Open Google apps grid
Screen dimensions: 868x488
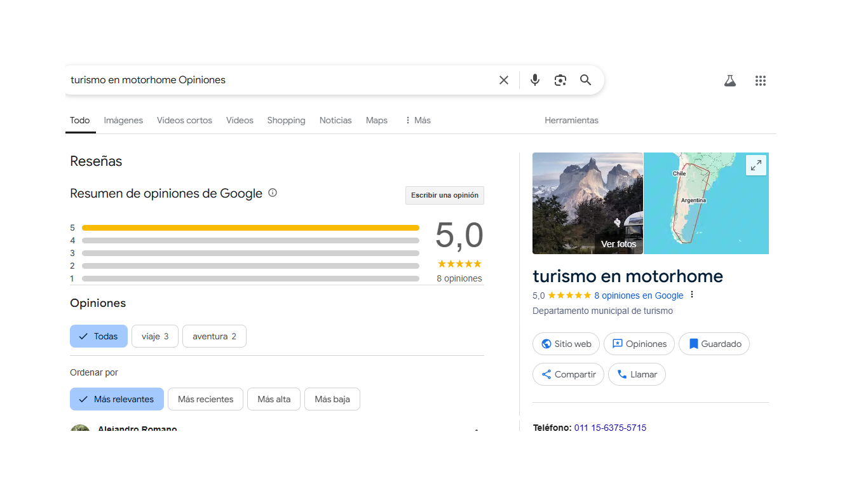pyautogui.click(x=760, y=81)
